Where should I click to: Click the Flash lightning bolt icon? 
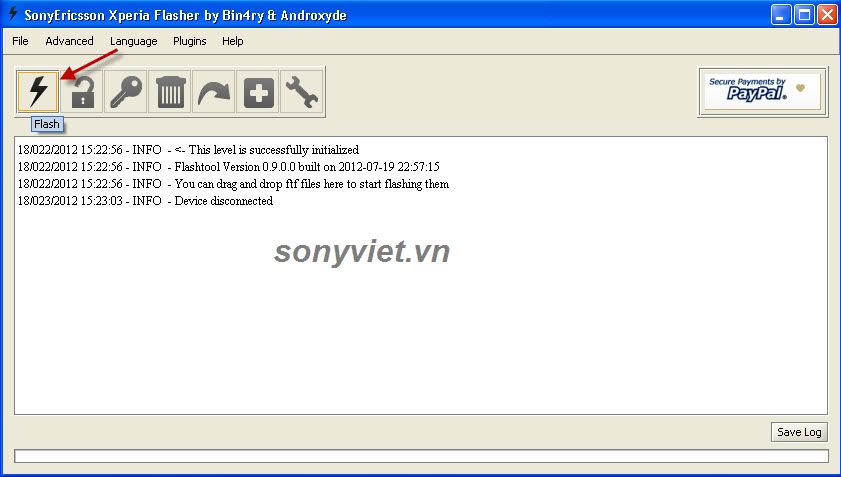pyautogui.click(x=38, y=92)
